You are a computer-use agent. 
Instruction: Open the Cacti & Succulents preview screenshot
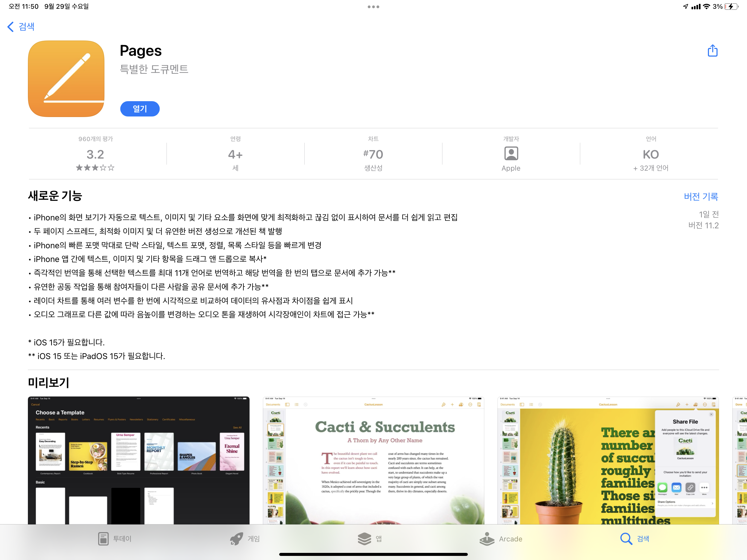[x=373, y=460]
